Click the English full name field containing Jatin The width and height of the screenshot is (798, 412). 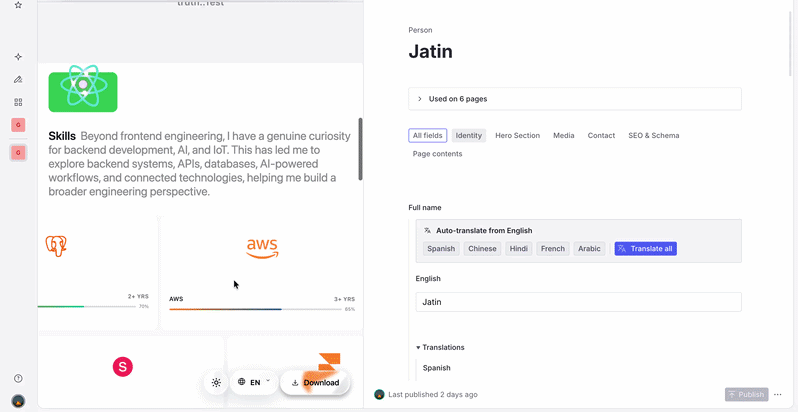click(x=578, y=302)
